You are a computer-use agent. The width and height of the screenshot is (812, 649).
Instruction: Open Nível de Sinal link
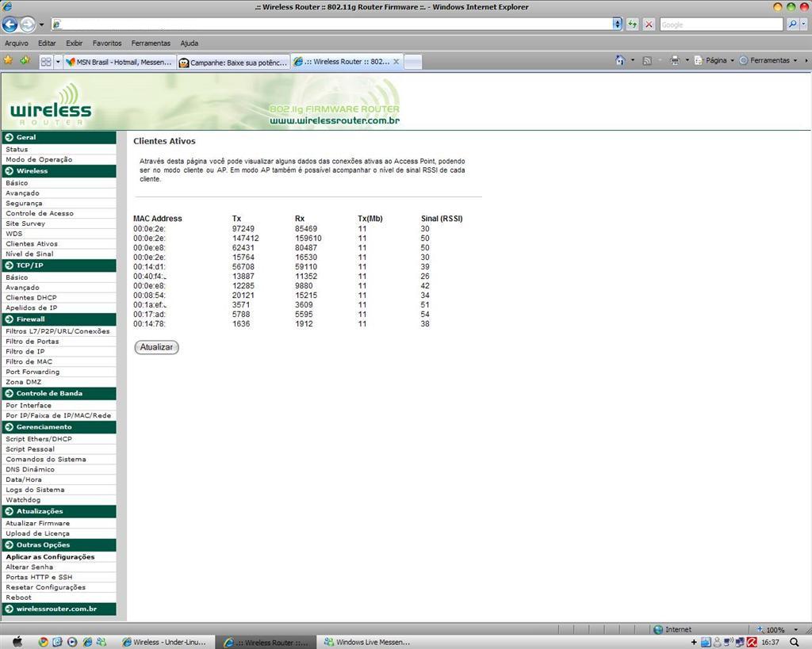pos(29,254)
